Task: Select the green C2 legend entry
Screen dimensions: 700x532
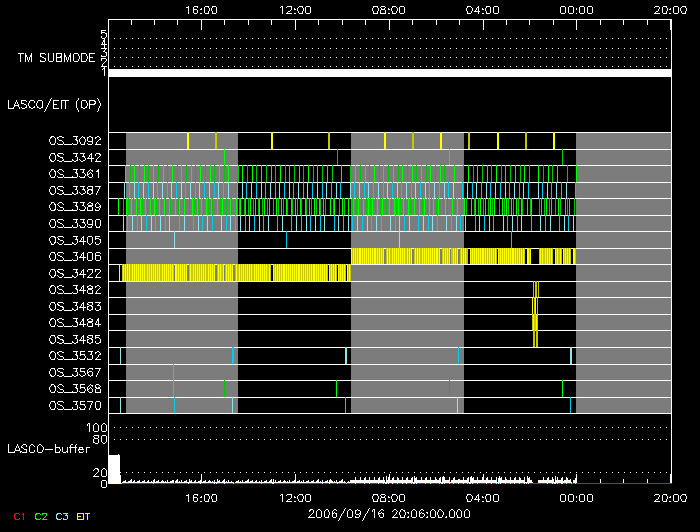Action: coord(41,515)
